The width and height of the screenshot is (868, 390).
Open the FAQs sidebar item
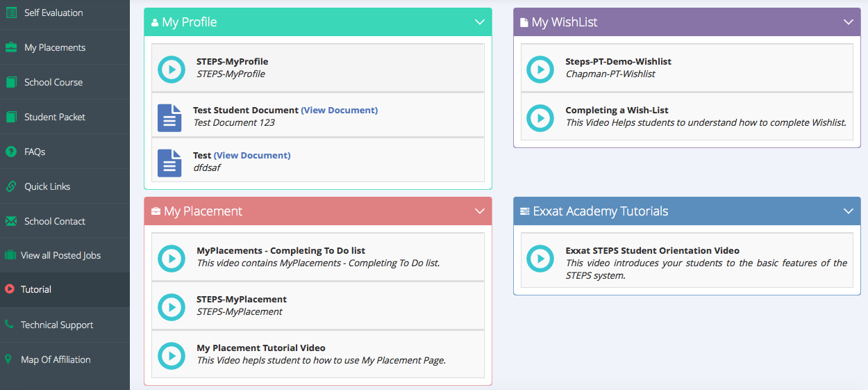(x=35, y=152)
